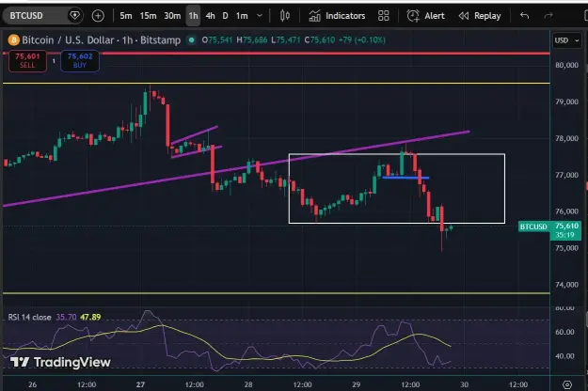Select the 1m timeframe button
The height and width of the screenshot is (391, 588).
click(242, 16)
